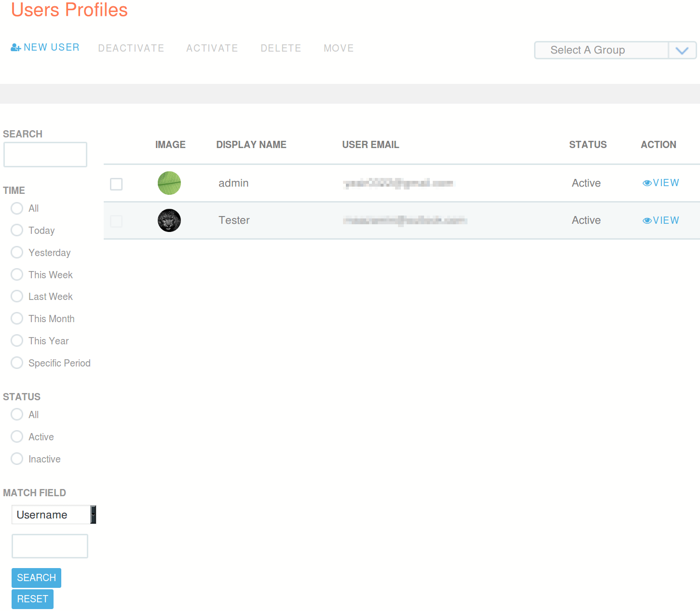The width and height of the screenshot is (700, 611).
Task: Click the IMAGE column header
Action: click(170, 144)
